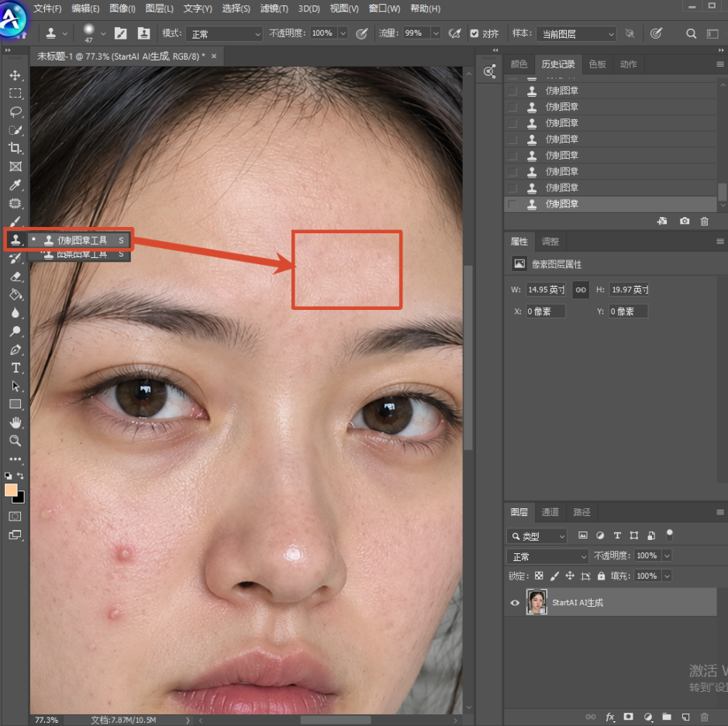The height and width of the screenshot is (726, 728).
Task: Switch to the 通道 channels tab
Action: pyautogui.click(x=550, y=511)
